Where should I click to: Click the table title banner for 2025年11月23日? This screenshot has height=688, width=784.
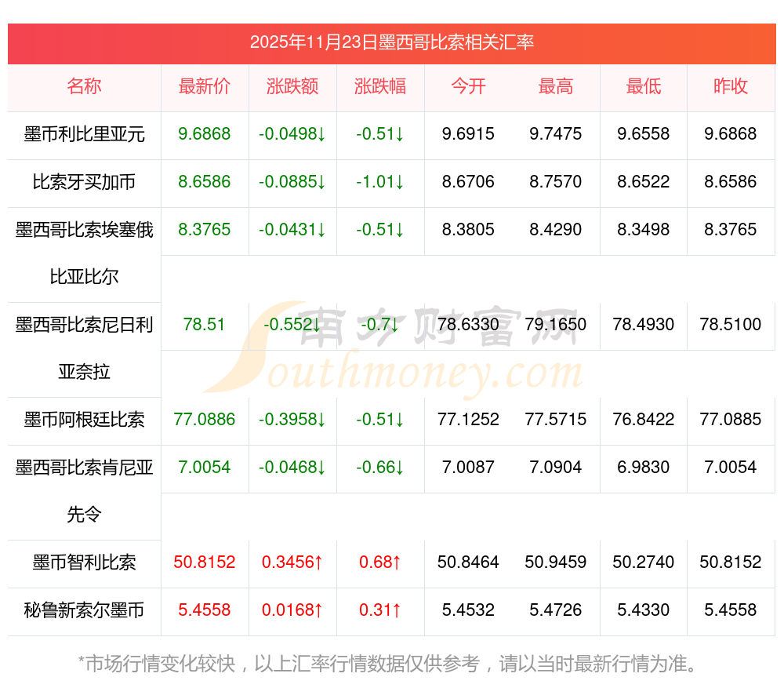391,42
